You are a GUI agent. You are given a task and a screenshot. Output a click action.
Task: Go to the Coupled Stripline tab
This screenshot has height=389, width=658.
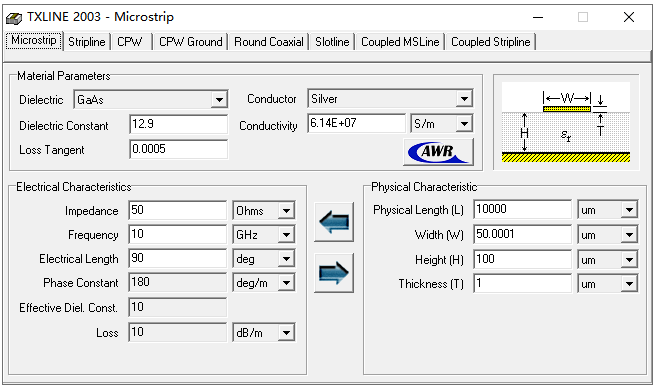[491, 42]
